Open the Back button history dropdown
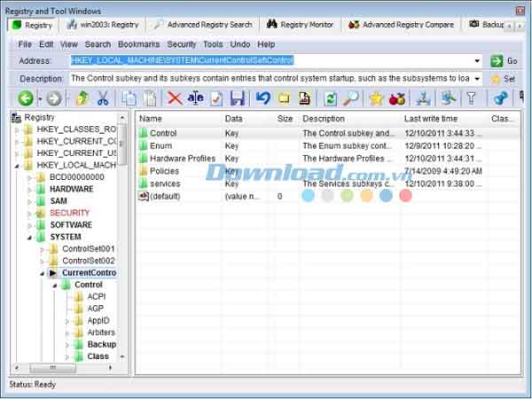Screen dimensions: 532x399 tap(40, 99)
